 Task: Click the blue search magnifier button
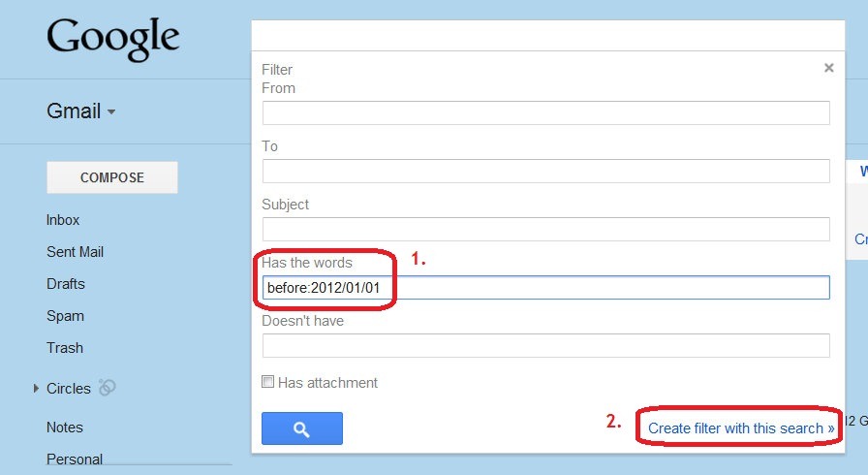301,427
